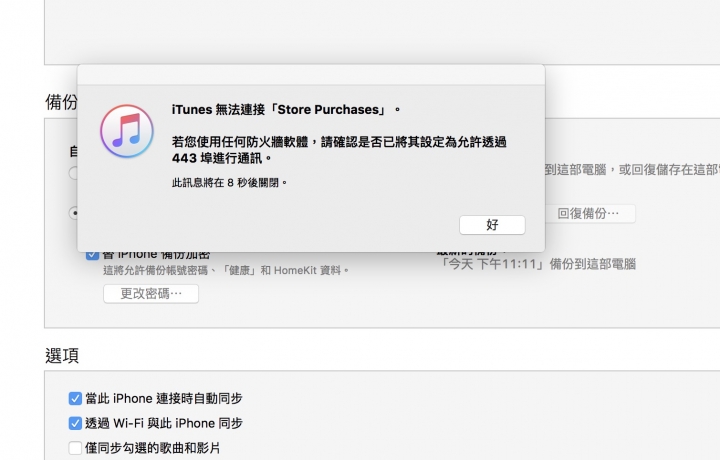Uncheck the iPhone backup encryption checkbox
720x460 pixels.
(x=92, y=255)
